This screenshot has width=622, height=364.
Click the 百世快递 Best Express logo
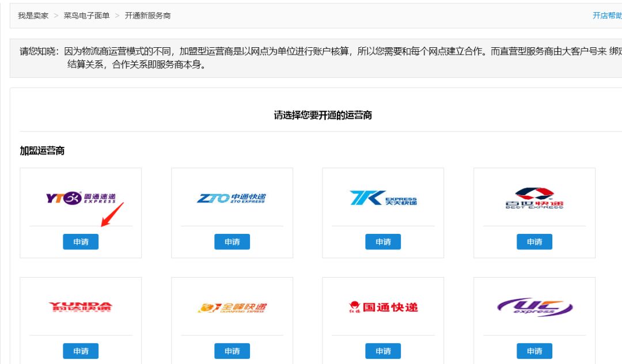534,198
